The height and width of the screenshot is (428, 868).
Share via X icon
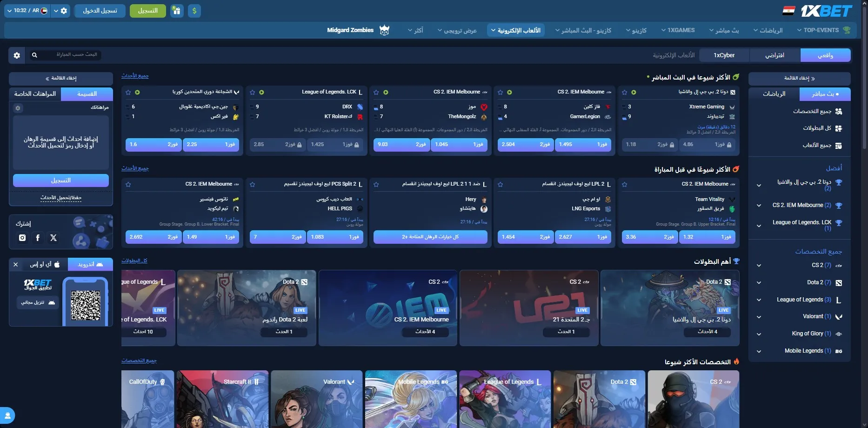[x=53, y=238]
